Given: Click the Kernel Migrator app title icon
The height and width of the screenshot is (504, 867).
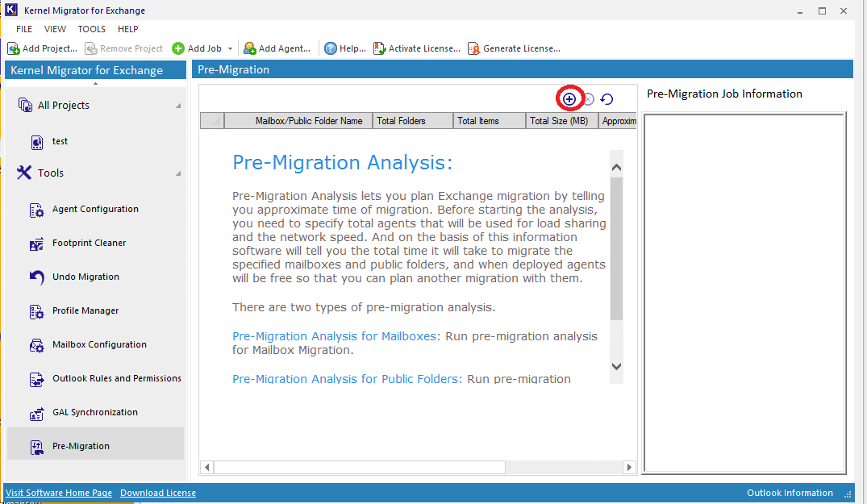Looking at the screenshot, I should pyautogui.click(x=11, y=10).
